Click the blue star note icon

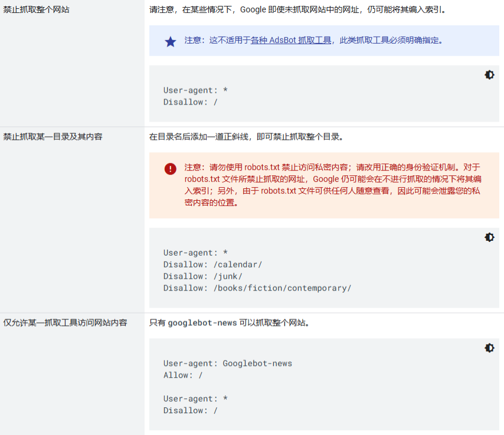(171, 41)
